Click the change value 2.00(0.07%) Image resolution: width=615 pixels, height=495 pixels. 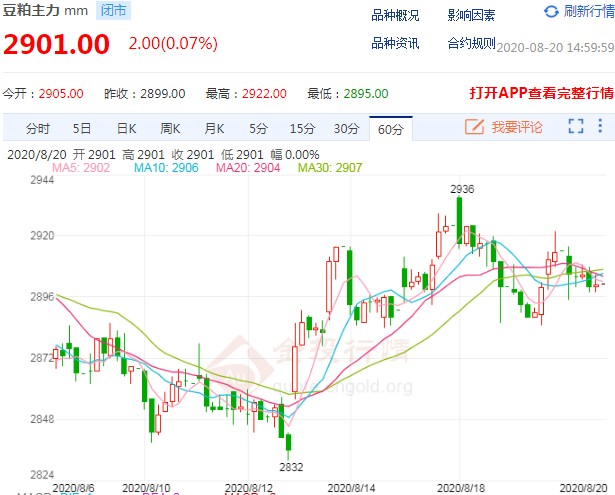173,44
